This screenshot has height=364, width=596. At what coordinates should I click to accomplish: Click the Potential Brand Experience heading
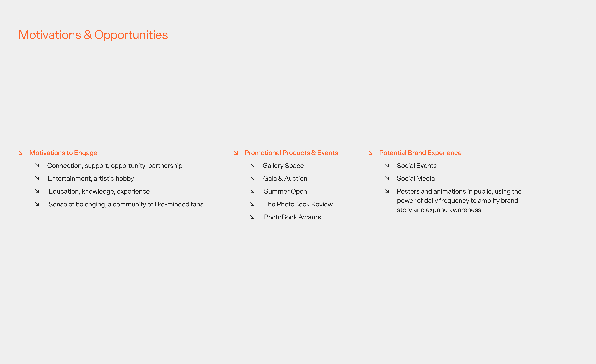click(420, 153)
